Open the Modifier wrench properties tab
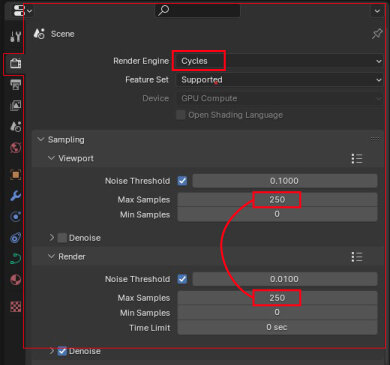 point(15,196)
